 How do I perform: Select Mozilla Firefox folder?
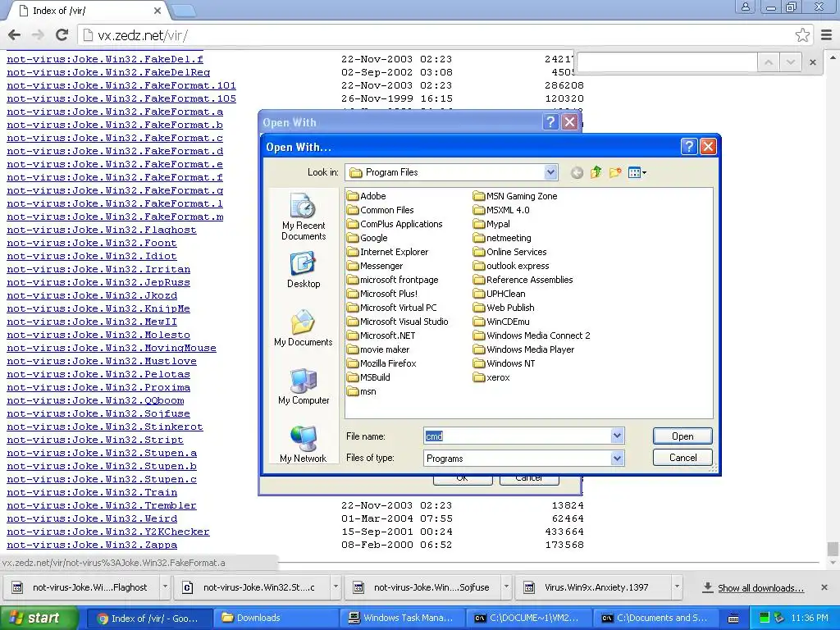pos(381,363)
